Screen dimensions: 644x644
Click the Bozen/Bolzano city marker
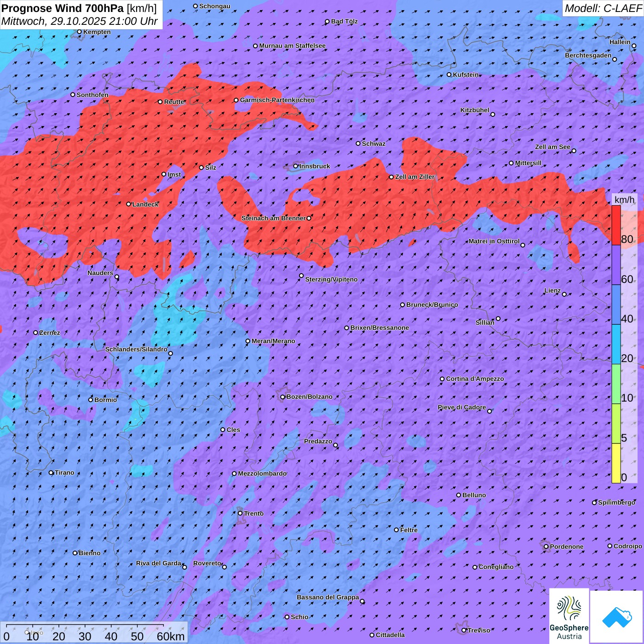pyautogui.click(x=283, y=397)
